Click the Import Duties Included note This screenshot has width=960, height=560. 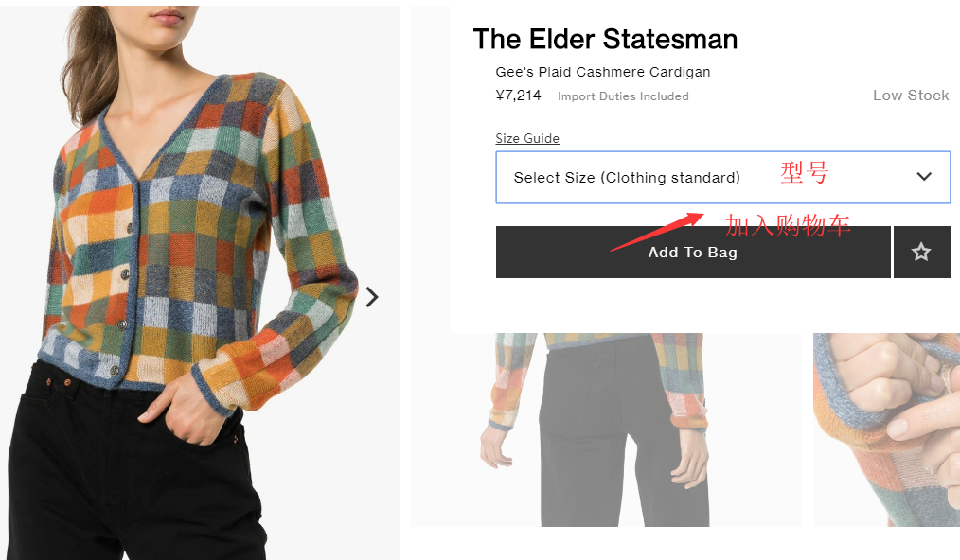tap(623, 96)
